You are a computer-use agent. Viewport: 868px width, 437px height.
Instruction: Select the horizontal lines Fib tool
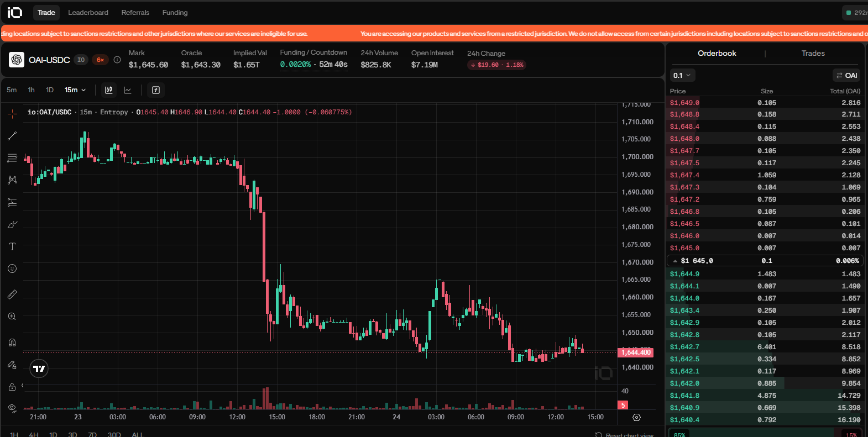pyautogui.click(x=12, y=158)
